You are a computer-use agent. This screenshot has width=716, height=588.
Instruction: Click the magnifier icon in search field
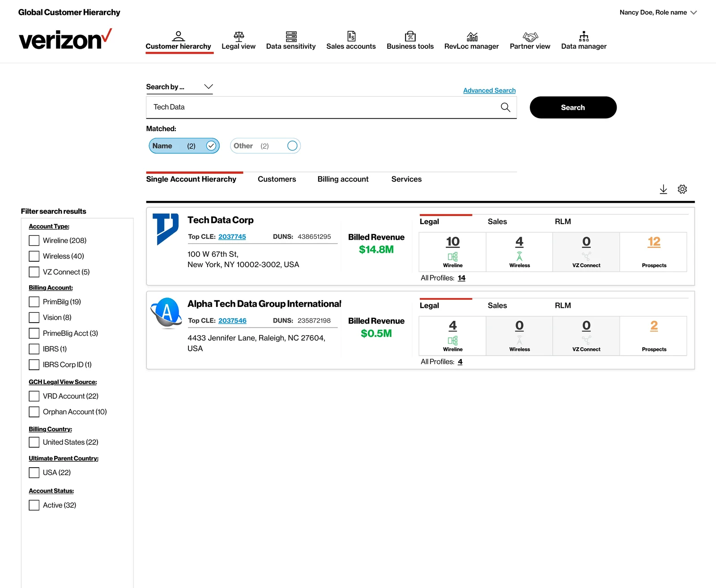[506, 107]
